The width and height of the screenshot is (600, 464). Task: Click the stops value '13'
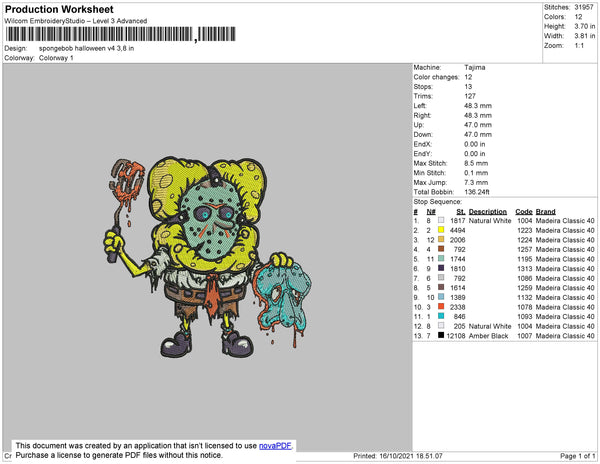point(468,86)
